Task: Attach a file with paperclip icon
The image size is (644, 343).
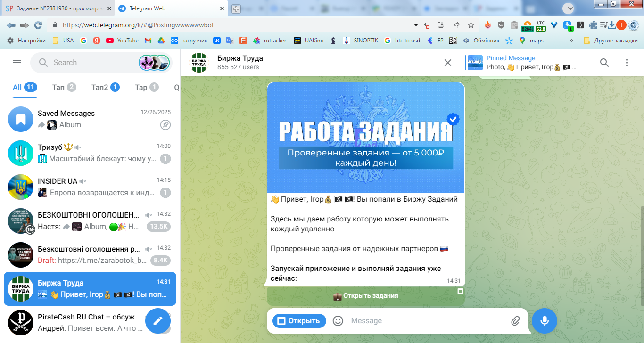Action: pos(515,321)
